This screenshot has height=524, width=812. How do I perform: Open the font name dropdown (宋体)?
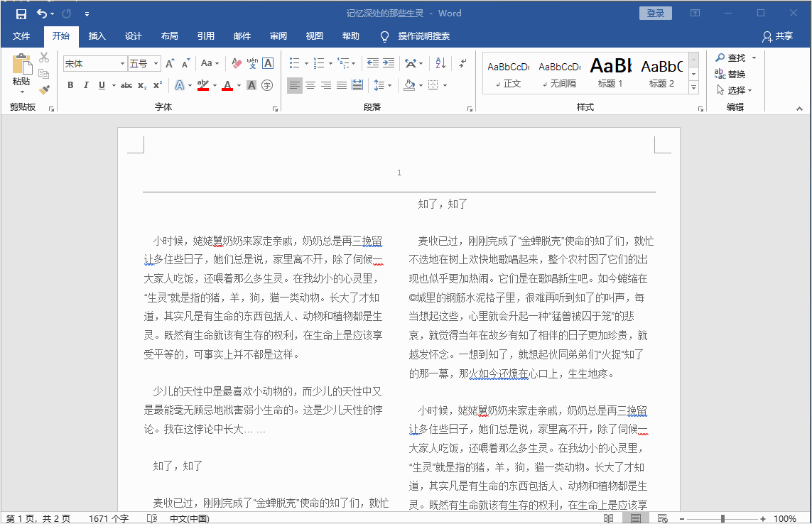tap(122, 64)
